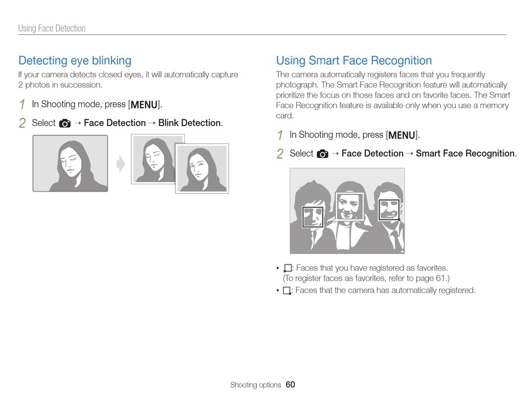The height and width of the screenshot is (394, 532).
Task: Click the camera icon under Using Smart Face Recognition
Action: point(323,154)
